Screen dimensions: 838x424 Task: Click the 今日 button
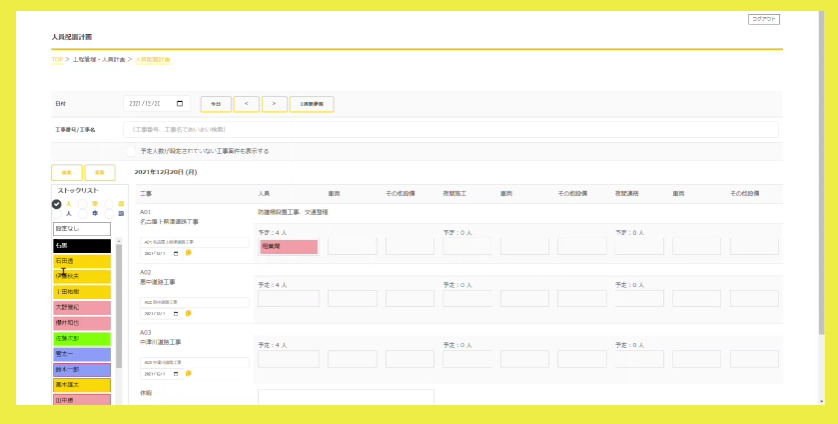tap(216, 103)
